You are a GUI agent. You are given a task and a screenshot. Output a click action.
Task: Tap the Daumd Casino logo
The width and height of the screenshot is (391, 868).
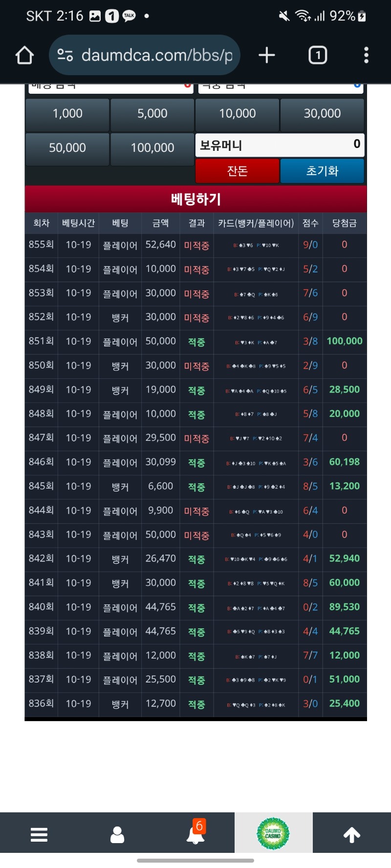[x=273, y=834]
